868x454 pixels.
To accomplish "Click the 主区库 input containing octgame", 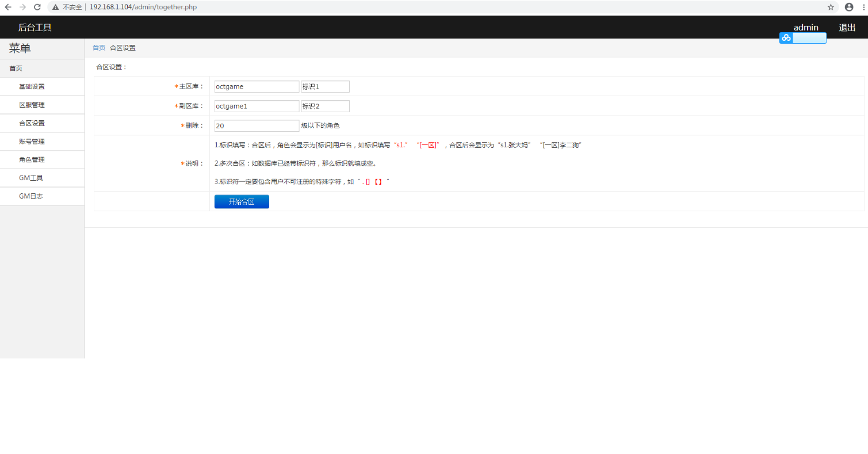I will tap(256, 86).
